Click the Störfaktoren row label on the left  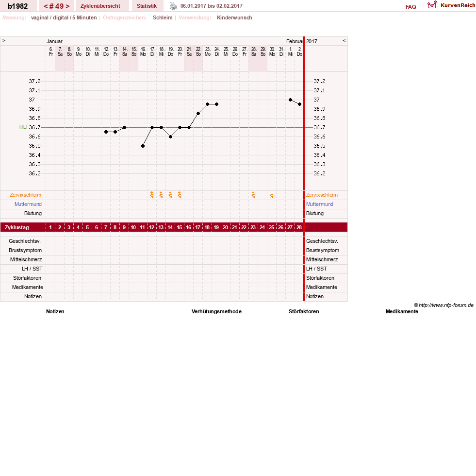click(27, 278)
